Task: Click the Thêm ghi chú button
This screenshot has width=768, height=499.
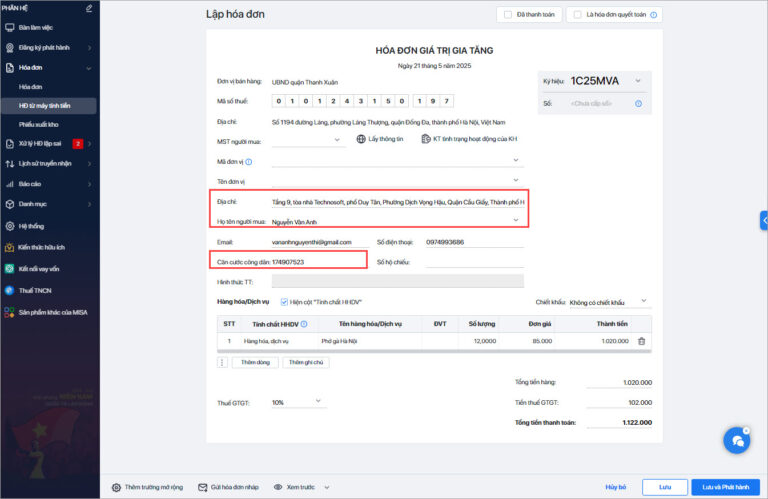Action: [306, 362]
